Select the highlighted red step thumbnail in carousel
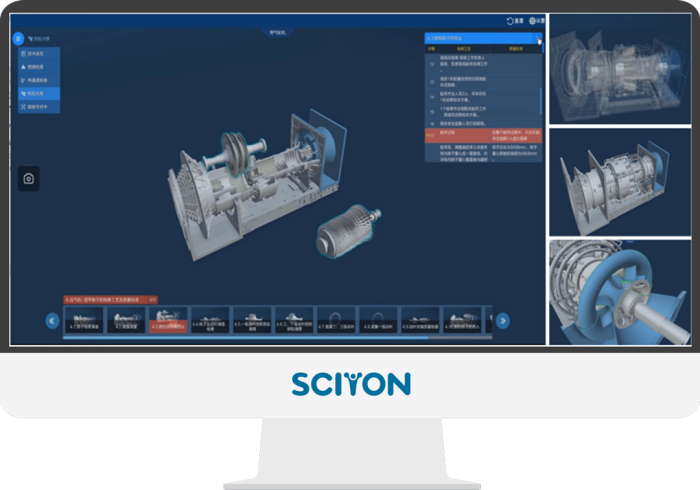The image size is (700, 490). click(168, 321)
